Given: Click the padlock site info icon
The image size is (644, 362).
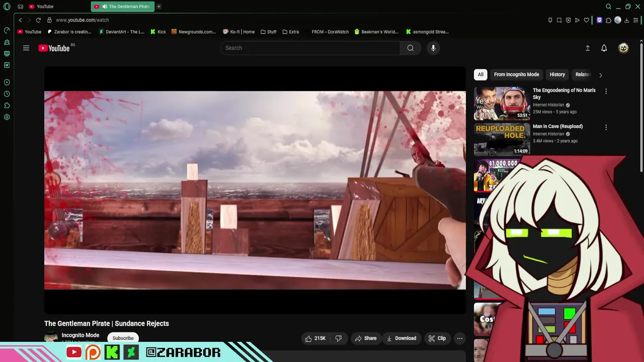Looking at the screenshot, I should (49, 20).
